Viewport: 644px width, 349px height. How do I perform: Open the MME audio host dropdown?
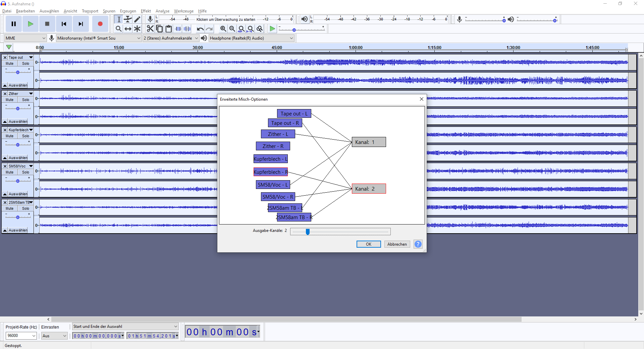coord(25,38)
